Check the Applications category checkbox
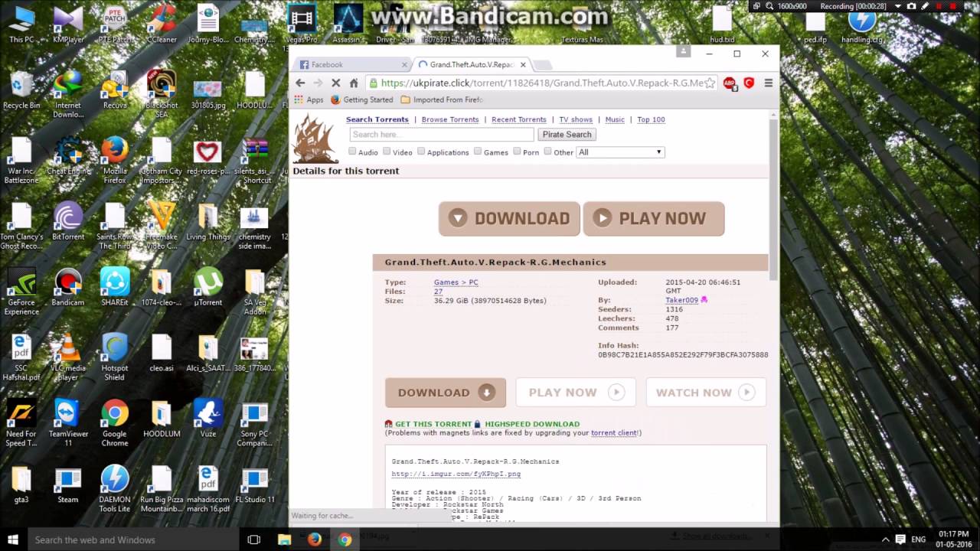This screenshot has width=980, height=551. click(x=421, y=152)
